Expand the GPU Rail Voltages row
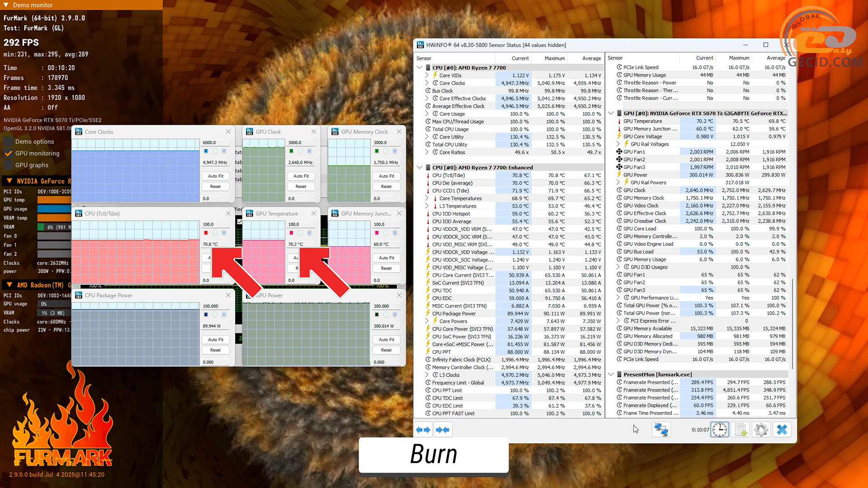This screenshot has height=488, width=868. coord(618,144)
